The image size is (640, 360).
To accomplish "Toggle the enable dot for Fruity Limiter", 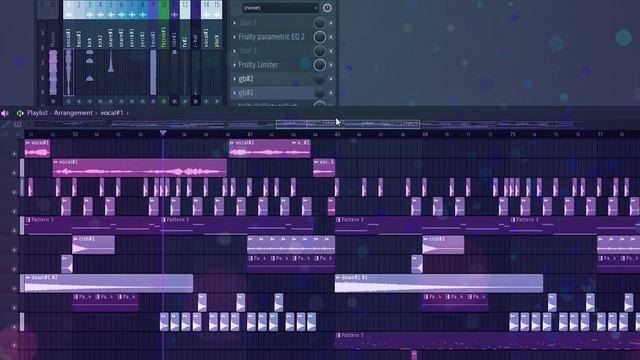I will pos(331,65).
